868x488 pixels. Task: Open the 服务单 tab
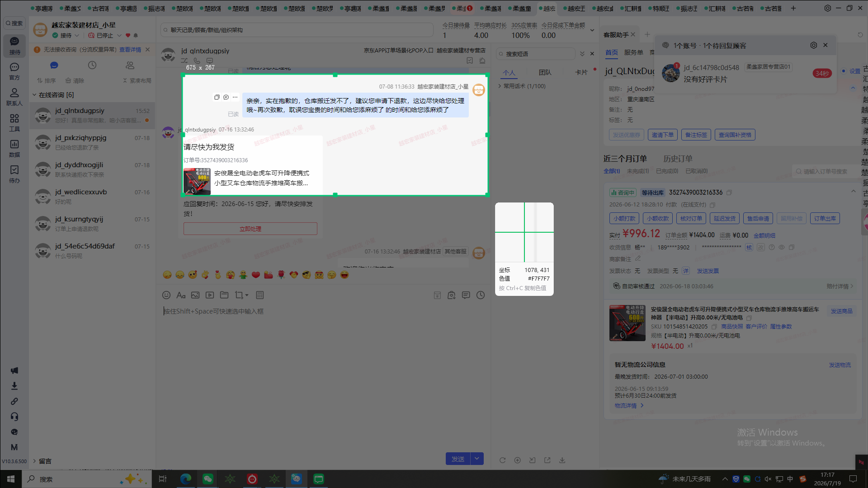(x=634, y=52)
